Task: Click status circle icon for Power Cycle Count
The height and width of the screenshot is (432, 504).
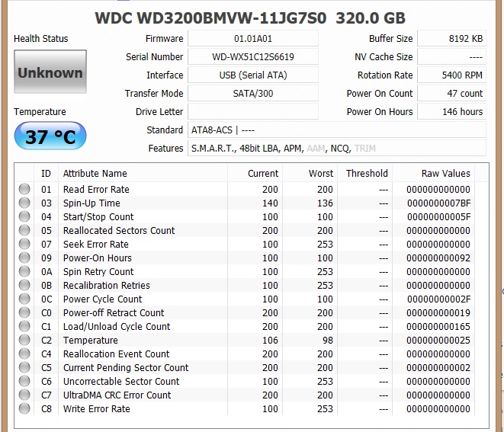Action: click(24, 299)
